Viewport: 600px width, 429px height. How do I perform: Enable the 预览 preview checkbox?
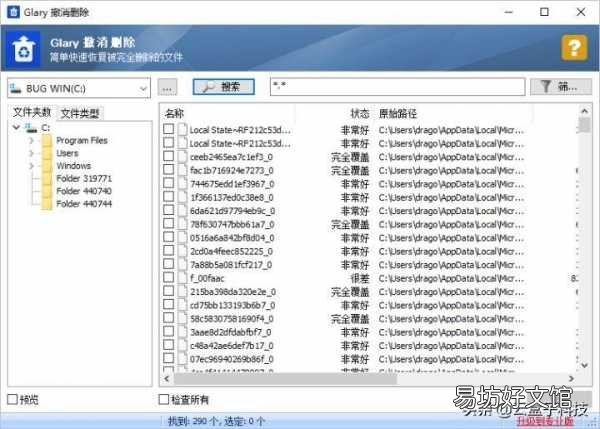(x=13, y=399)
